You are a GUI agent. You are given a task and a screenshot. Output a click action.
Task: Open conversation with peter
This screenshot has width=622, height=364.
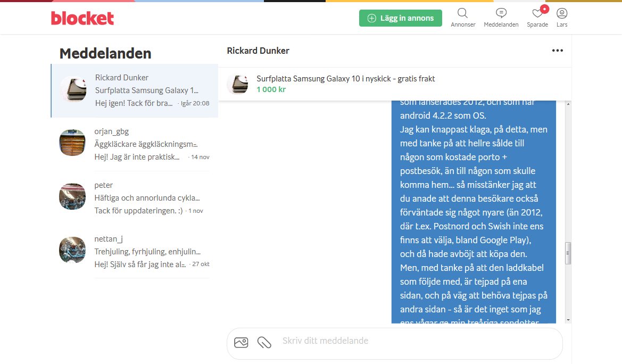(135, 197)
